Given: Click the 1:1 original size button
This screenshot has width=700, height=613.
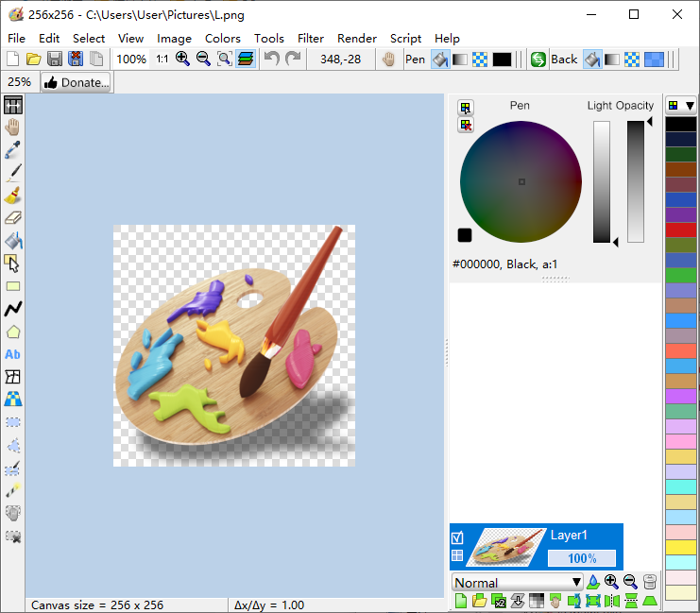Looking at the screenshot, I should (x=162, y=60).
